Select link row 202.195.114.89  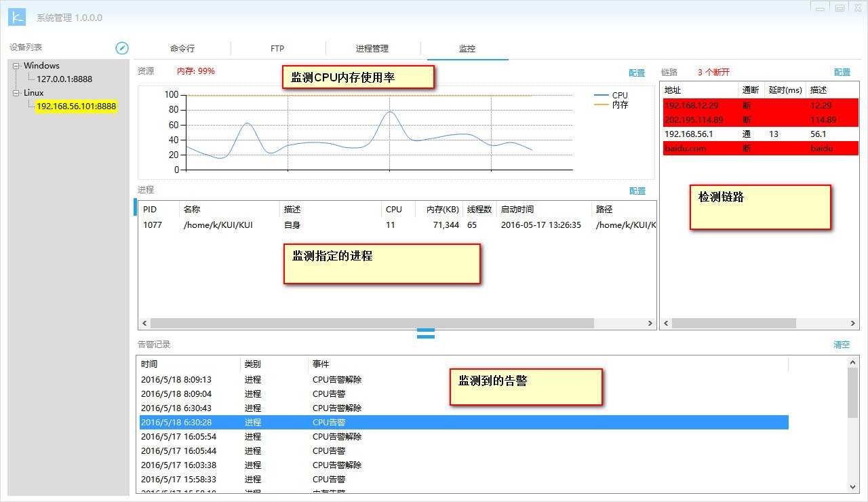click(760, 119)
